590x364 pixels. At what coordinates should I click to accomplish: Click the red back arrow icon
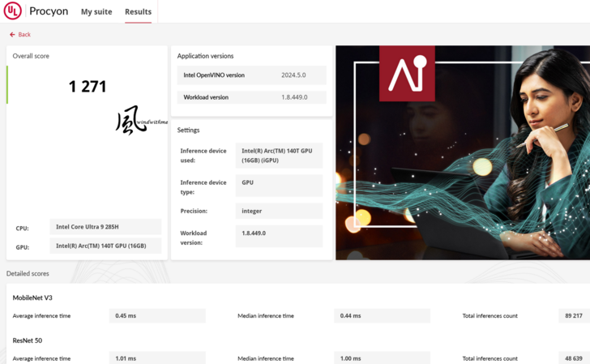tap(12, 35)
